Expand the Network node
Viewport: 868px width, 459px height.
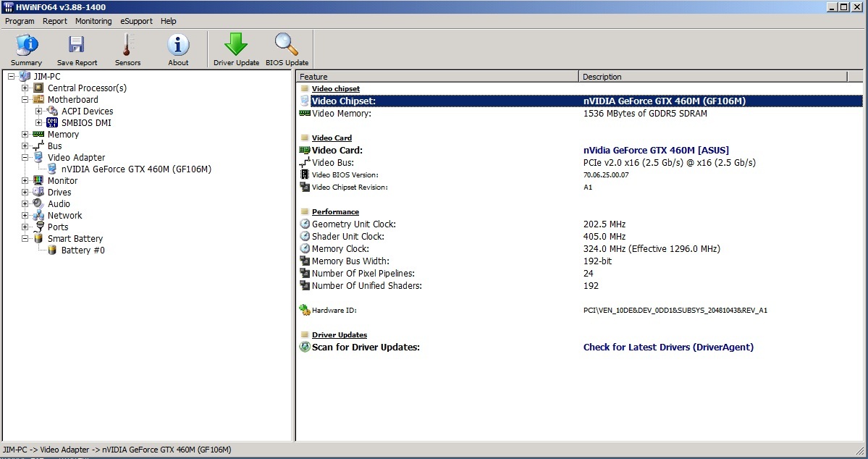25,215
